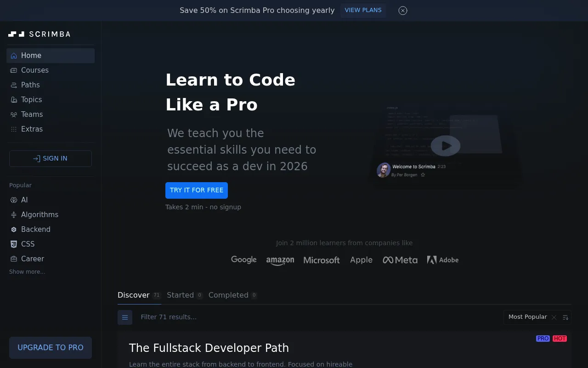Screen dimensions: 588x368
Task: Clear the Most Popular sort selection
Action: (554, 317)
